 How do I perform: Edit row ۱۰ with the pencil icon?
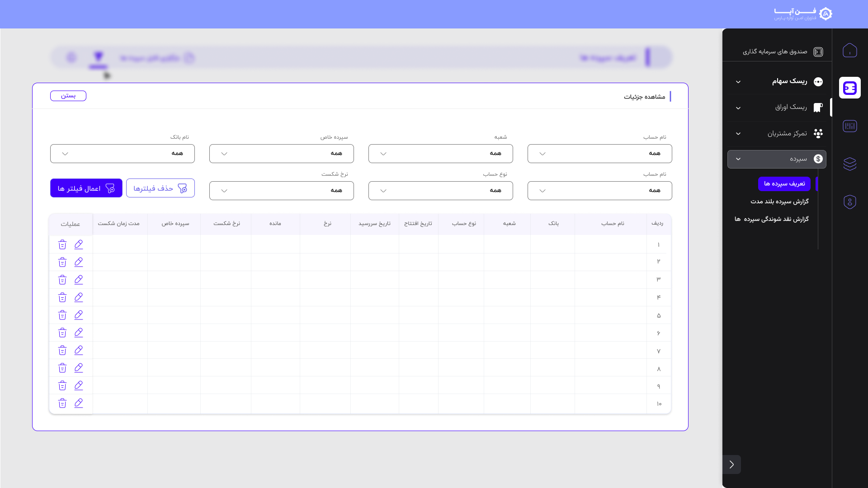tap(79, 403)
